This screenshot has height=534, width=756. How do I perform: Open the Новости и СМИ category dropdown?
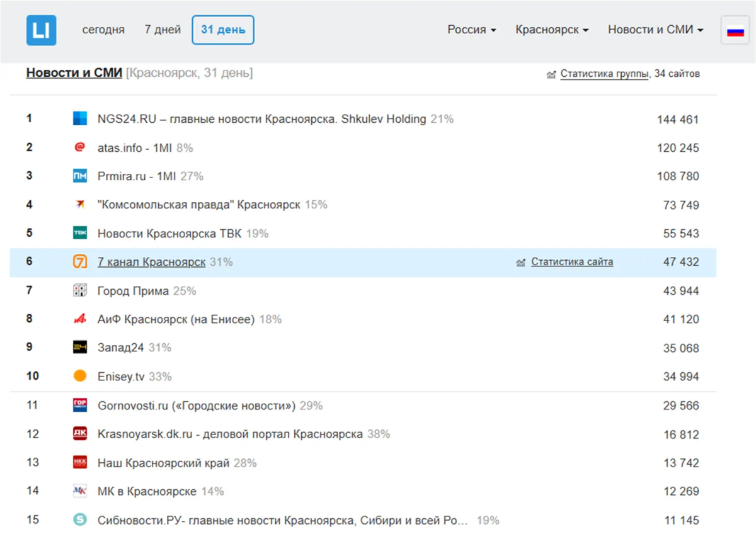(x=656, y=30)
